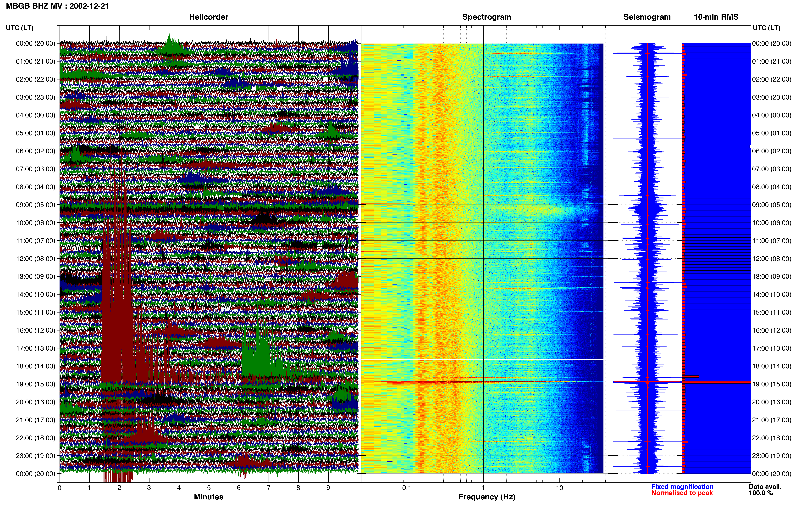Click the 'Normalised to peak' legend text
Image resolution: width=812 pixels, height=508 pixels.
[682, 493]
